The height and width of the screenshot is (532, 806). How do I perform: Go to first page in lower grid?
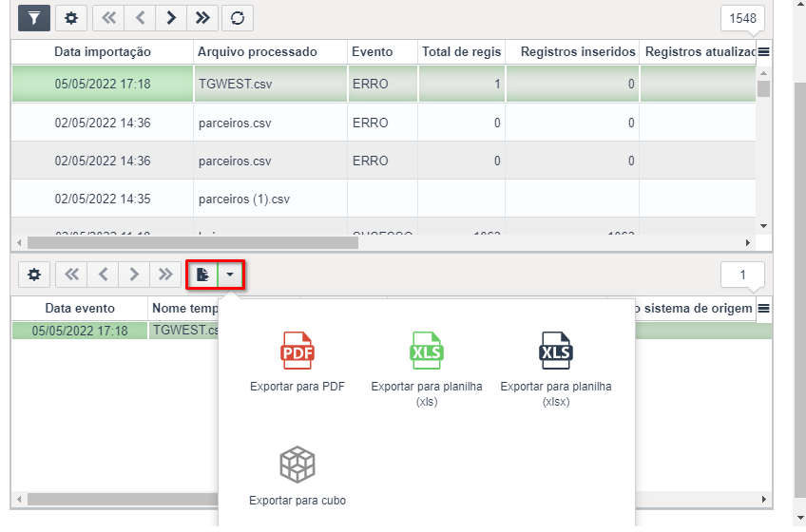[x=71, y=275]
